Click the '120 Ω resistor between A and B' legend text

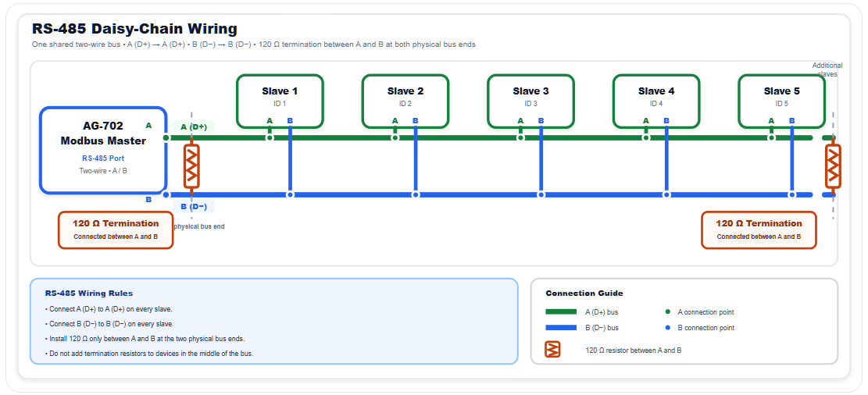(x=634, y=351)
